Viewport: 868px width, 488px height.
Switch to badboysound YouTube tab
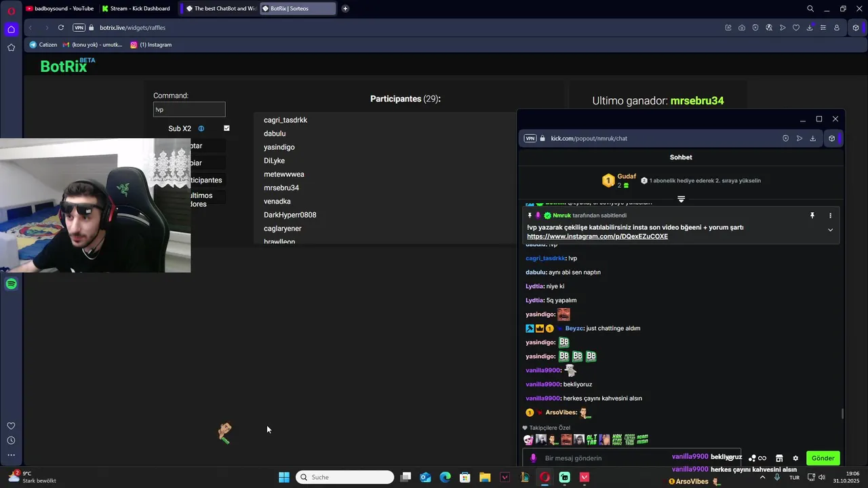60,9
